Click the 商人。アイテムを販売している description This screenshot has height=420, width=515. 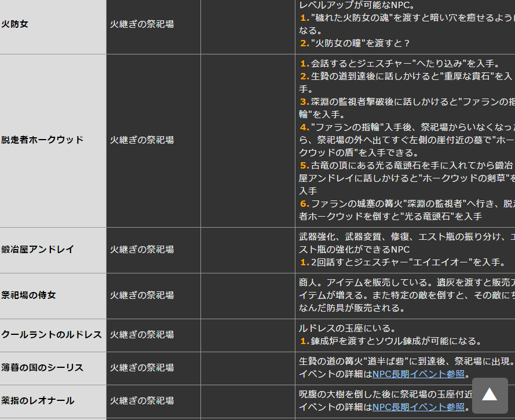coord(407,295)
